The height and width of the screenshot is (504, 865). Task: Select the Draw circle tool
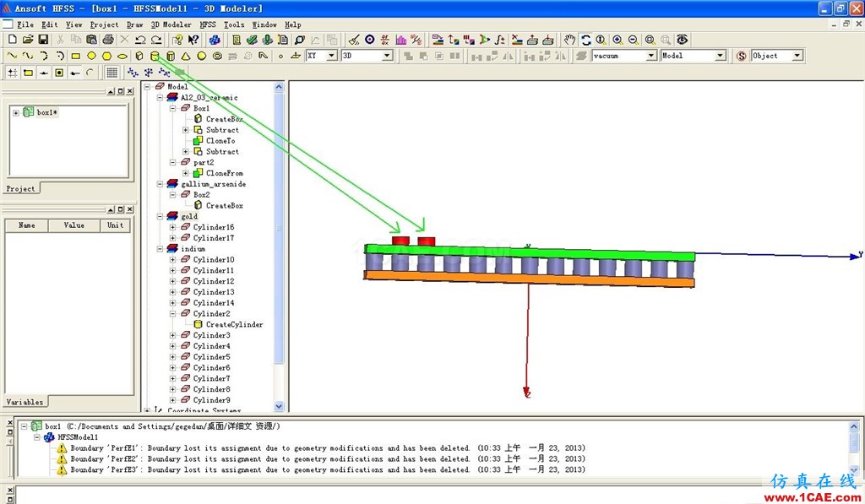click(x=91, y=56)
